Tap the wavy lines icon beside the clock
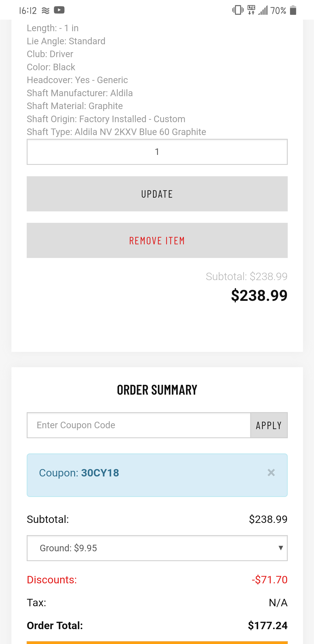The image size is (314, 644). pyautogui.click(x=45, y=10)
